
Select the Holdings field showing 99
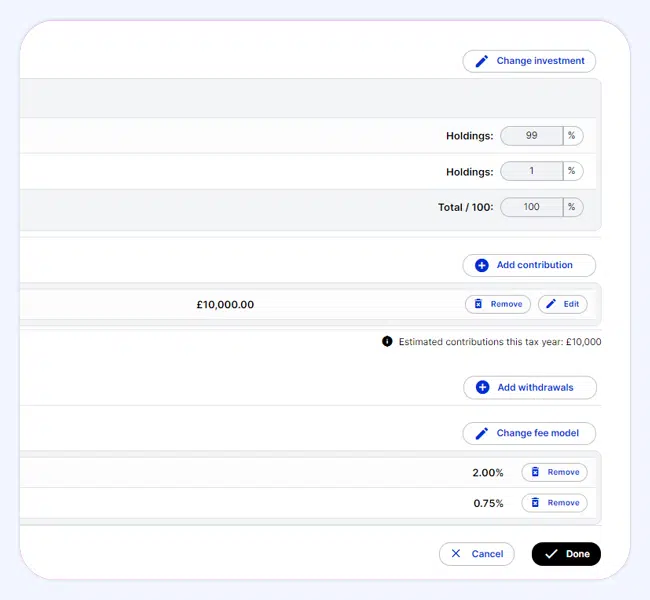point(531,136)
